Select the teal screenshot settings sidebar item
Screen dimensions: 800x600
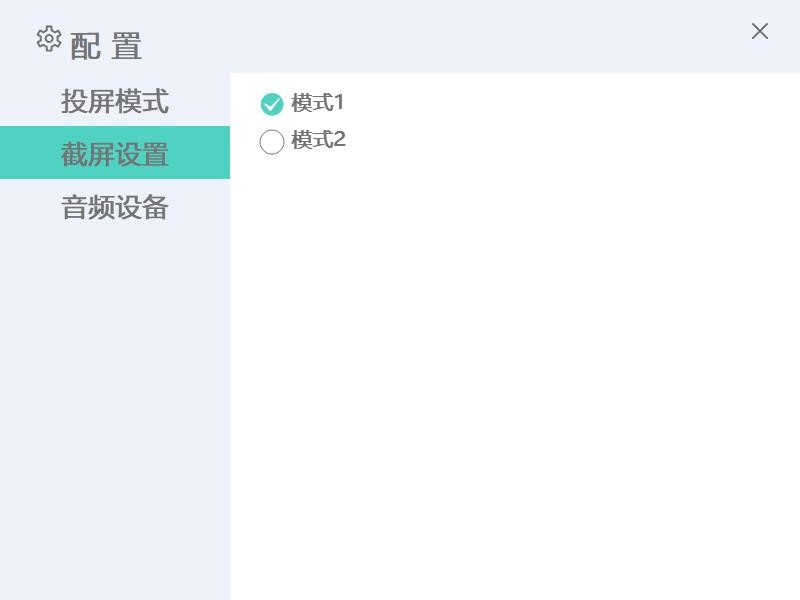(x=115, y=153)
